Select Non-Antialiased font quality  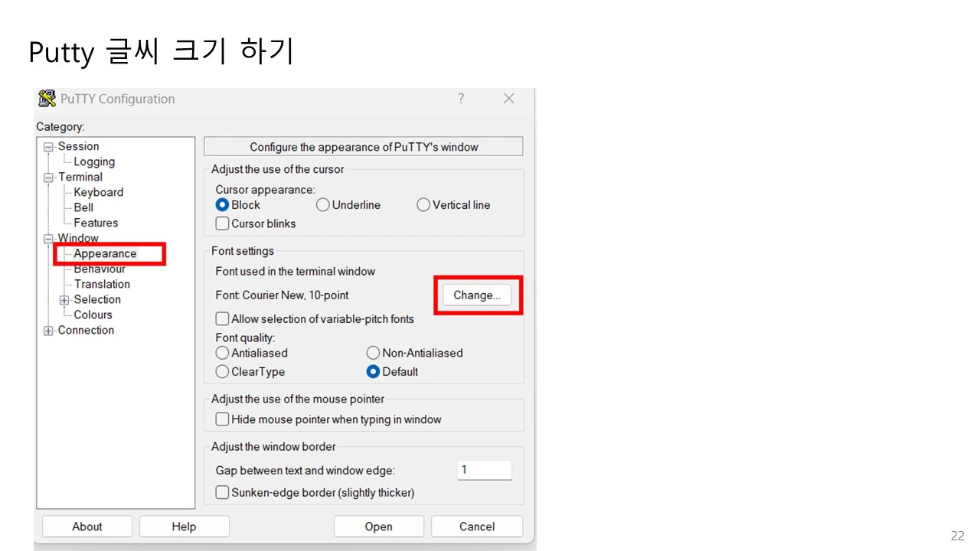373,353
